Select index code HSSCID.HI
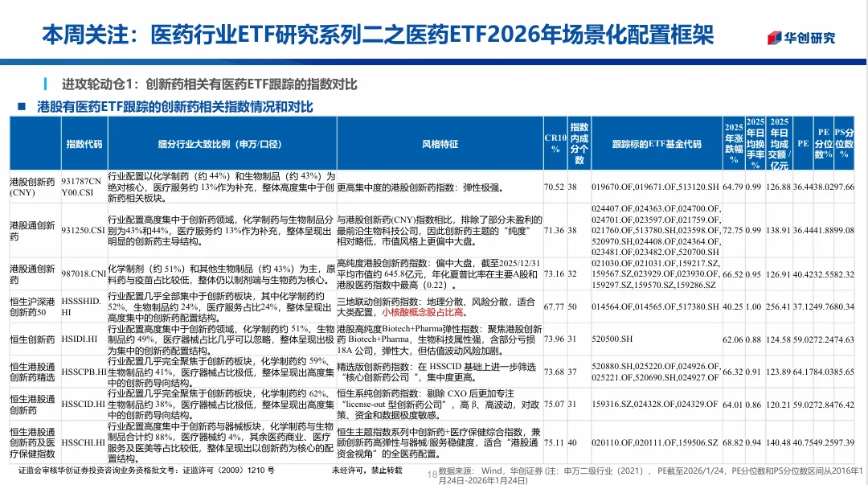The height and width of the screenshot is (485, 868). coord(83,404)
